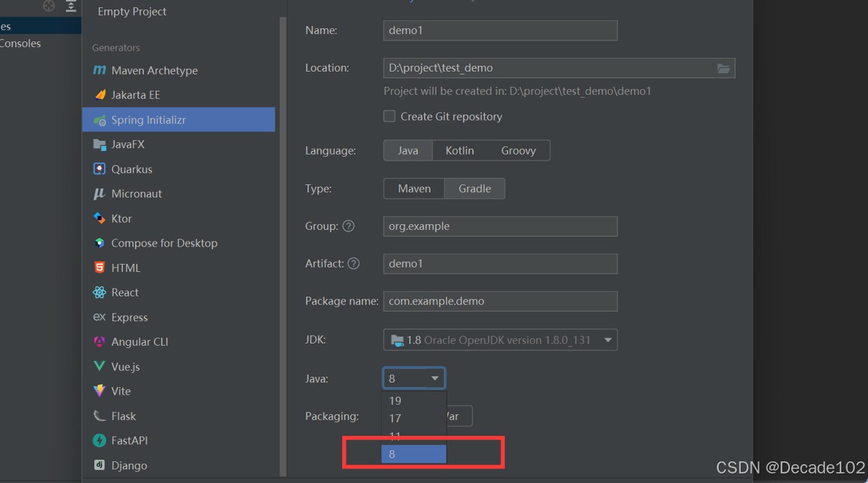868x483 pixels.
Task: Click the Spring Initializr leaf icon
Action: point(100,120)
